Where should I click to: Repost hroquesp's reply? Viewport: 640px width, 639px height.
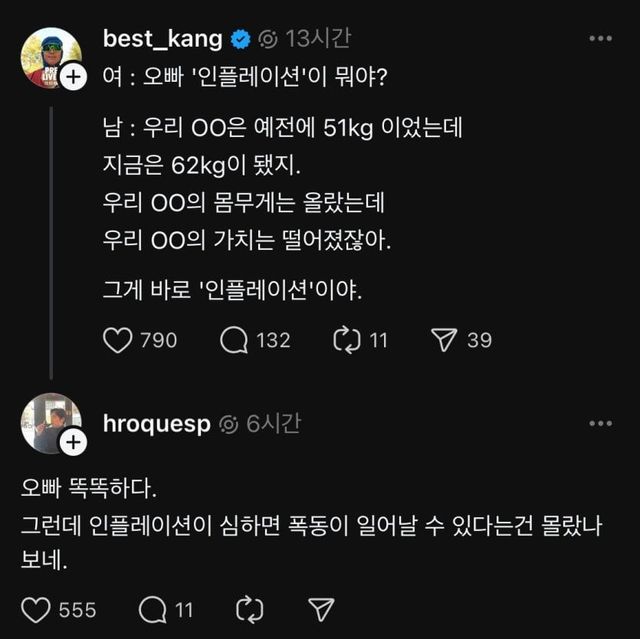[x=246, y=609]
